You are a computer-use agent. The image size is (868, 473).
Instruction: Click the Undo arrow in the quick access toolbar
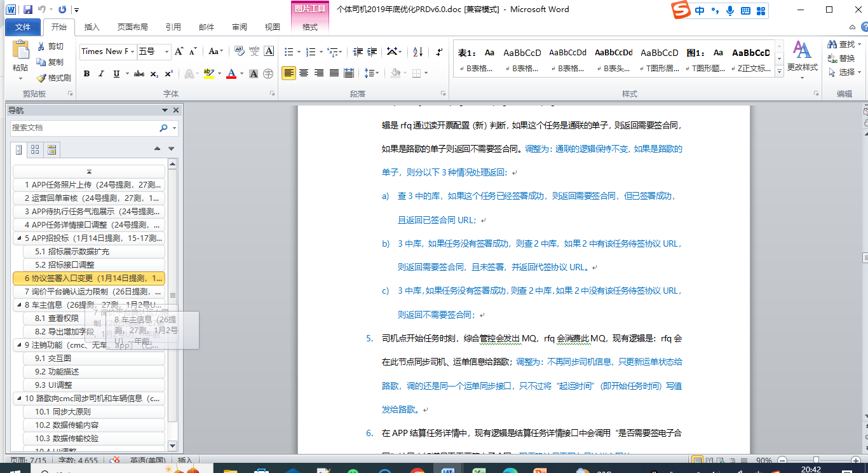pyautogui.click(x=42, y=10)
